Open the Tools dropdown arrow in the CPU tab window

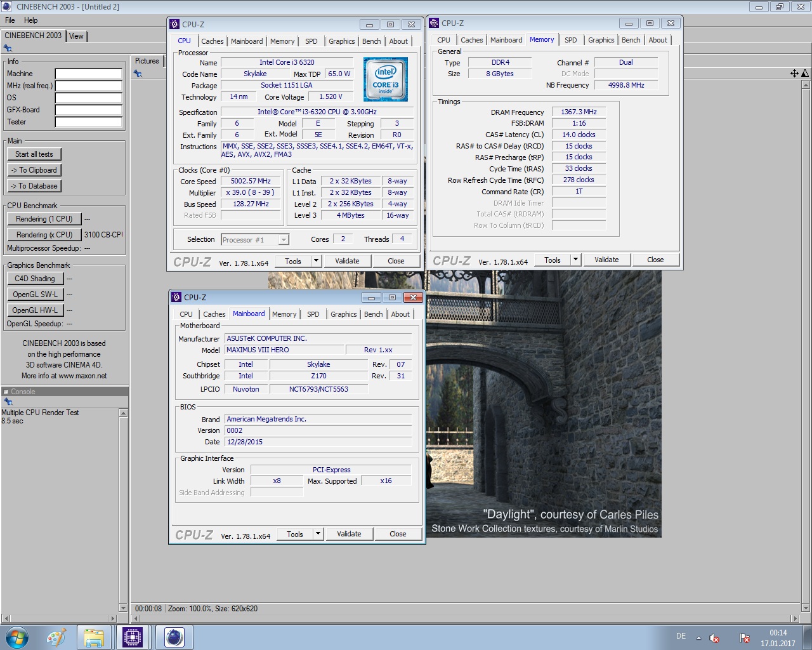(316, 261)
